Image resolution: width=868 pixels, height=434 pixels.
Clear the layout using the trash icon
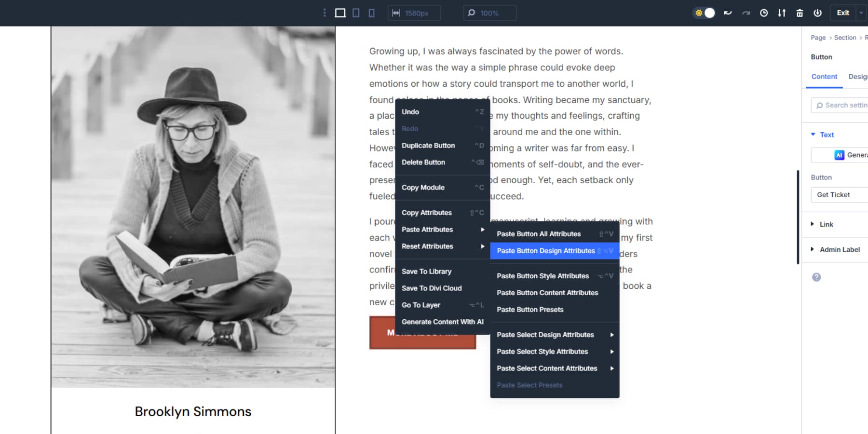[x=799, y=13]
